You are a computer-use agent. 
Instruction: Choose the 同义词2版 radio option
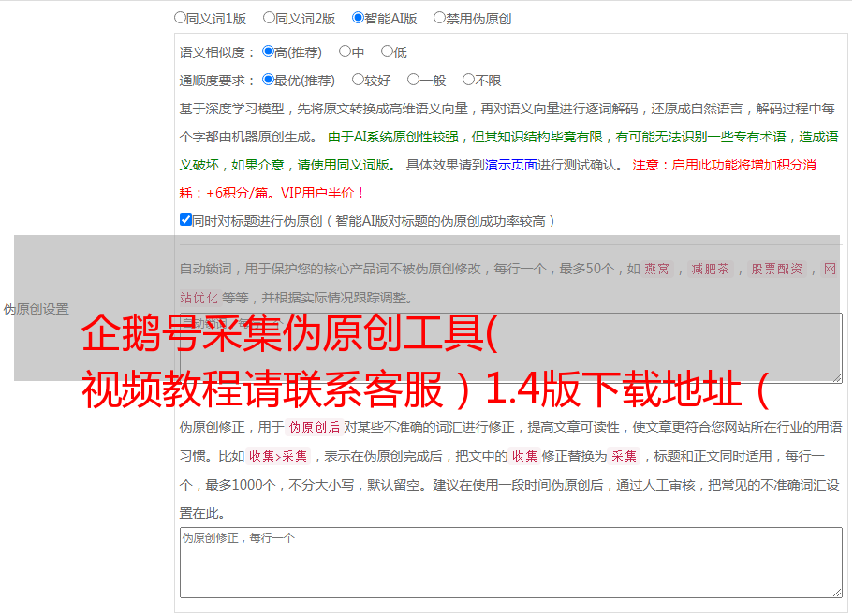pos(269,18)
